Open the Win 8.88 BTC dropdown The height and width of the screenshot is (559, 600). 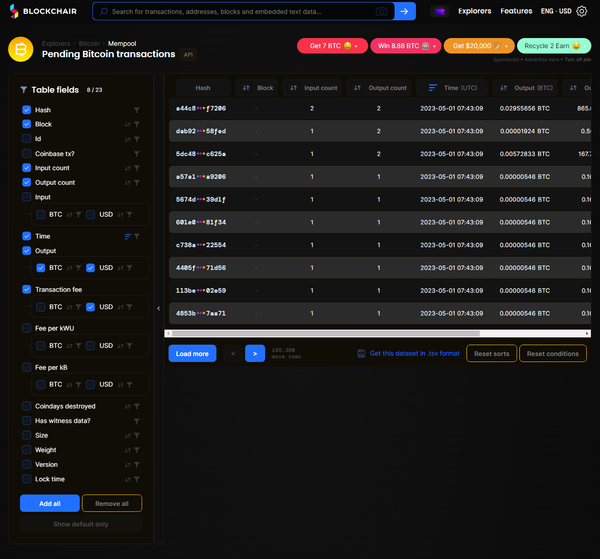coord(406,46)
